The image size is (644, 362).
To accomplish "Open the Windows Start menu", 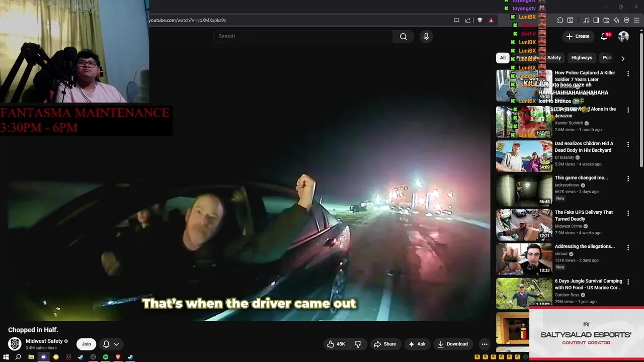I will point(6,357).
